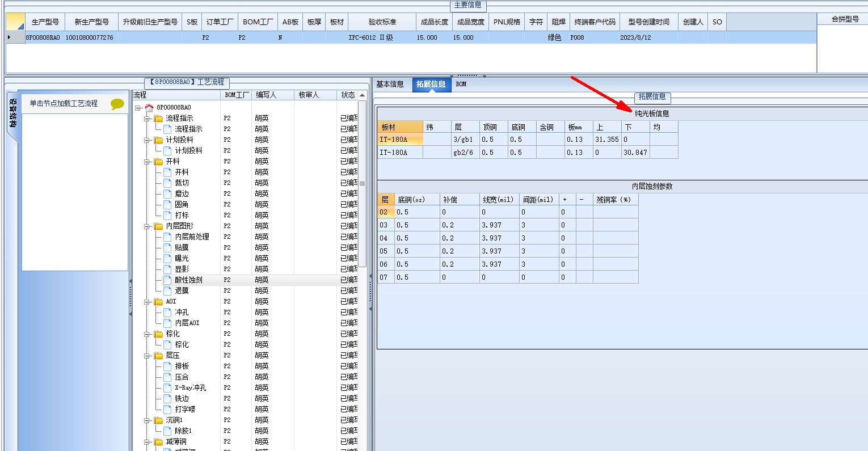Click the page icon beside 压合
The image size is (868, 451).
pyautogui.click(x=167, y=377)
